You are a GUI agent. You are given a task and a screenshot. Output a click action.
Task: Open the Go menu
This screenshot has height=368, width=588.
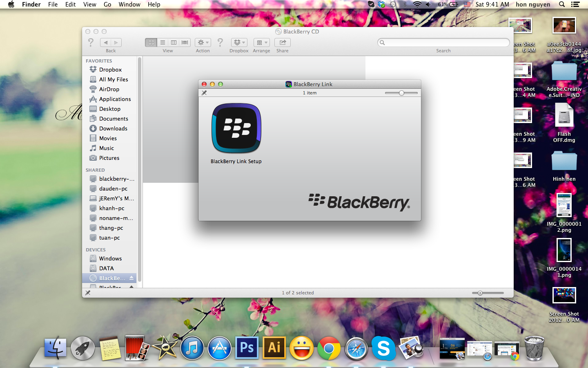tap(107, 4)
